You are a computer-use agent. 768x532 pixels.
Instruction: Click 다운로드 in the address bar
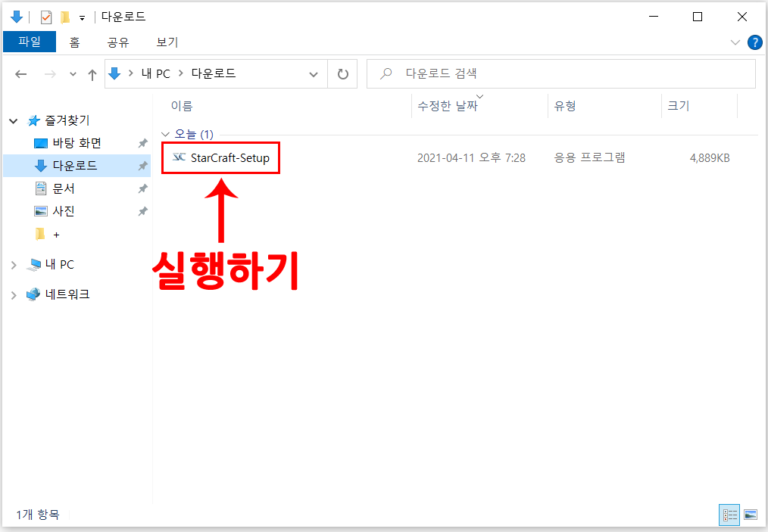click(x=214, y=73)
